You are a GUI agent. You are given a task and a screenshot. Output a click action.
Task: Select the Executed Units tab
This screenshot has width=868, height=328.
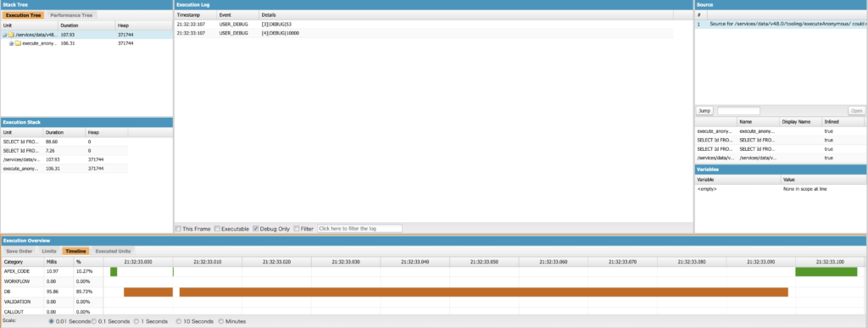(x=113, y=251)
